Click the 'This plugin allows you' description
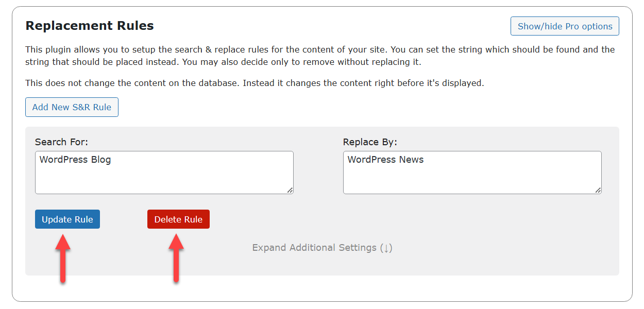This screenshot has height=309, width=644. tap(320, 56)
